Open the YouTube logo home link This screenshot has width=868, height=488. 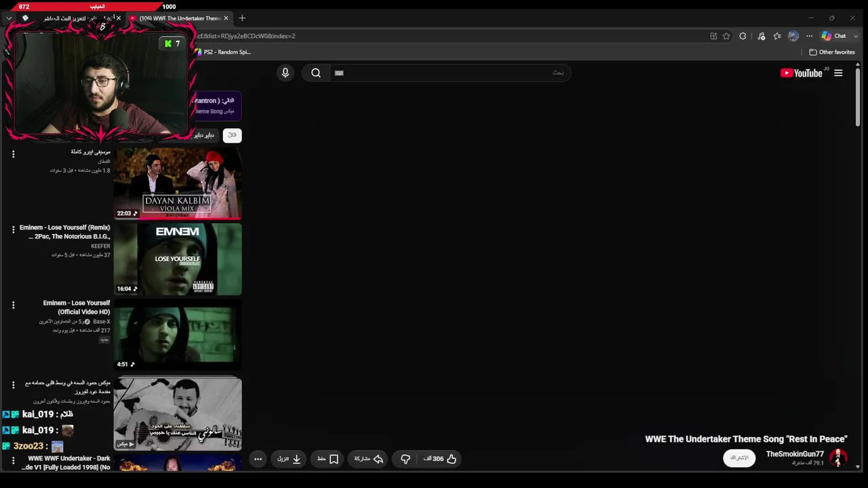point(803,73)
